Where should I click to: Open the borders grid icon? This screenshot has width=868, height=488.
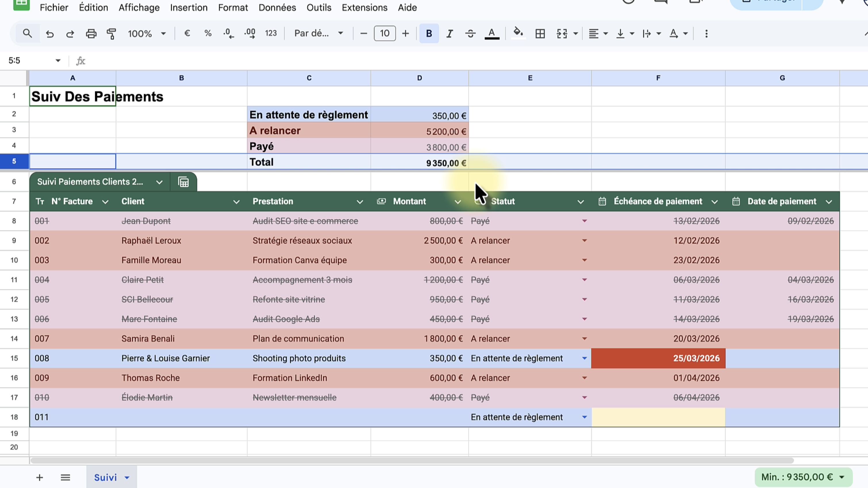pos(540,34)
